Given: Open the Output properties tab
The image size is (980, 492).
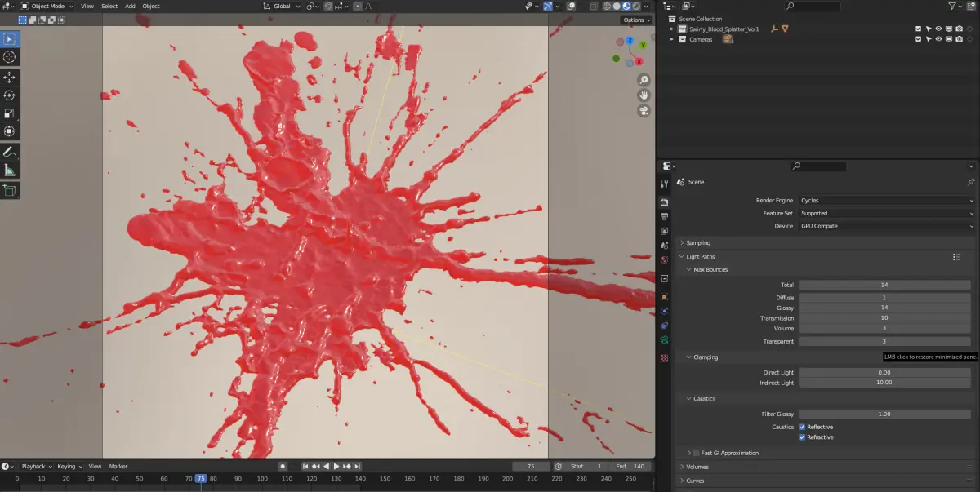Looking at the screenshot, I should tap(664, 216).
